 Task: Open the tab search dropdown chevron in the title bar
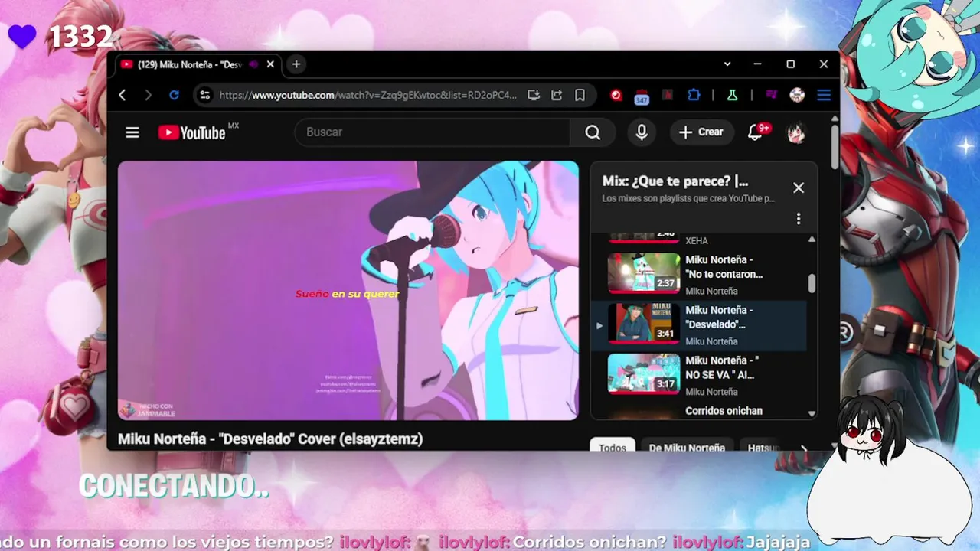point(727,64)
